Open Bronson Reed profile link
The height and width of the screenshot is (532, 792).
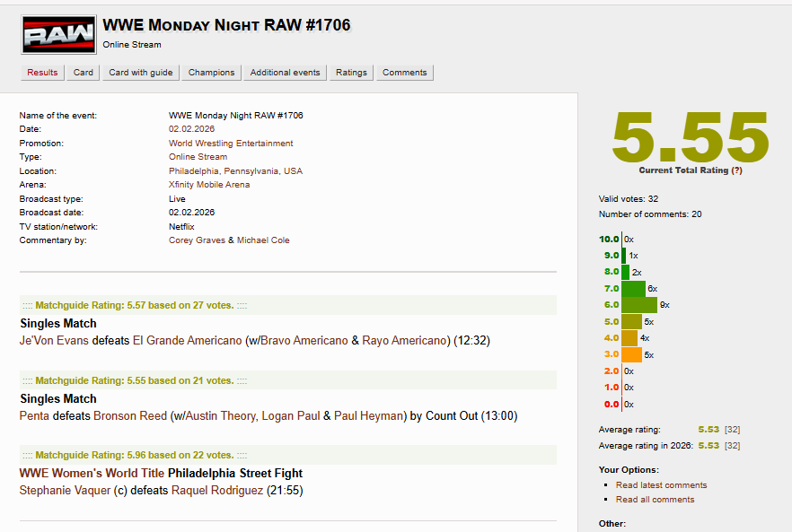coord(130,416)
